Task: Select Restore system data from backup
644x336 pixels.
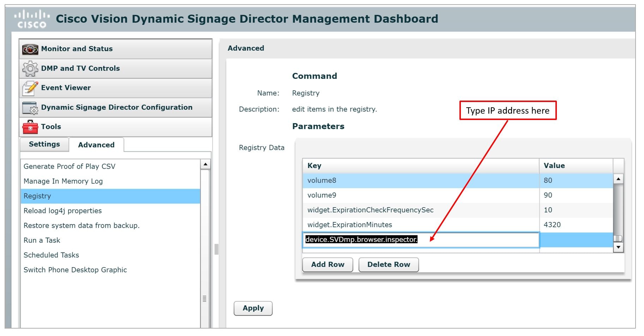Action: click(x=110, y=226)
